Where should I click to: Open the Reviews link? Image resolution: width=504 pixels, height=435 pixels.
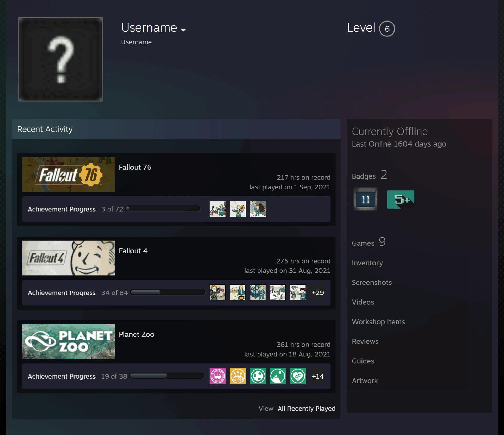coord(365,342)
